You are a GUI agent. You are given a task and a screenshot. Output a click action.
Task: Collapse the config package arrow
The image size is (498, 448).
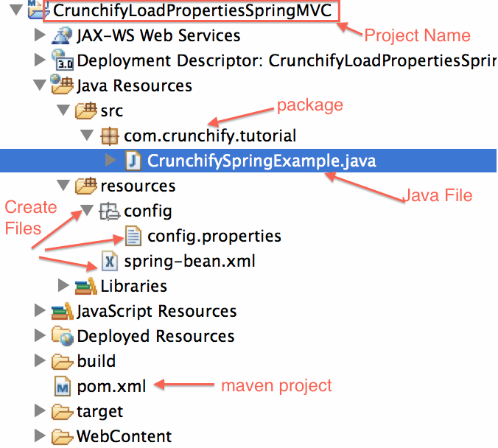(x=88, y=211)
